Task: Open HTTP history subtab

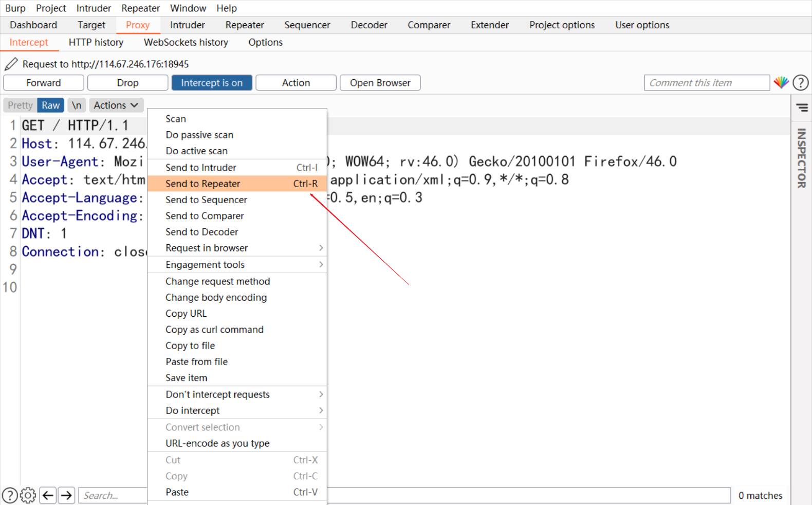Action: 96,42
